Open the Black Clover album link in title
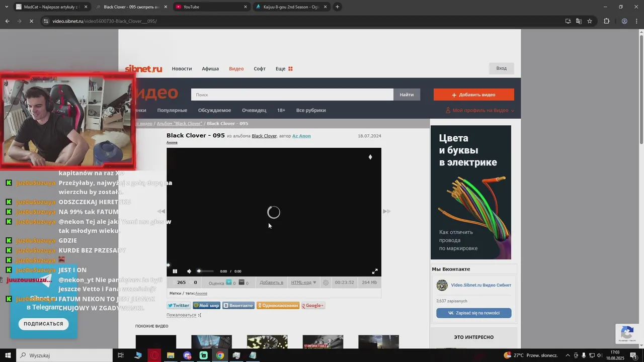 pos(264,136)
